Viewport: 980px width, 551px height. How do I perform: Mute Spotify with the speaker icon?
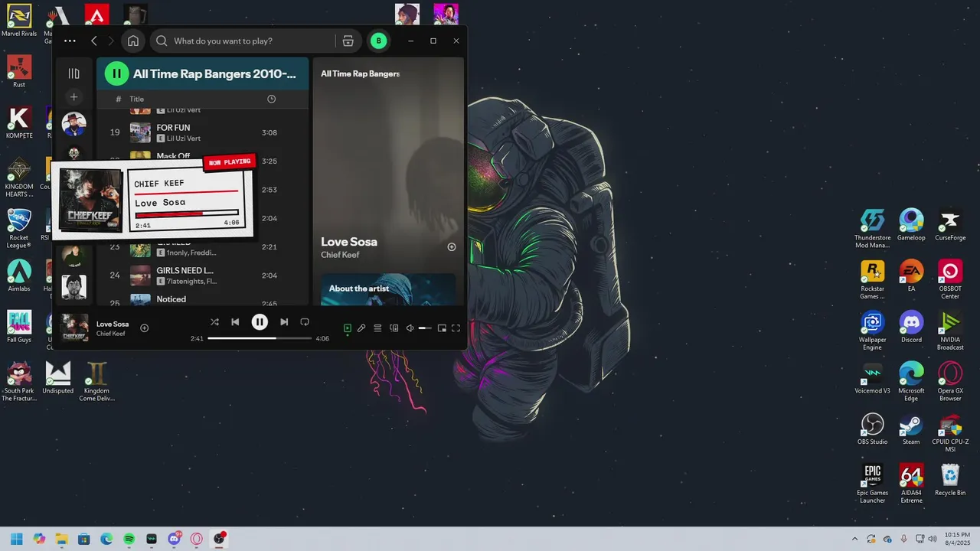pyautogui.click(x=410, y=328)
